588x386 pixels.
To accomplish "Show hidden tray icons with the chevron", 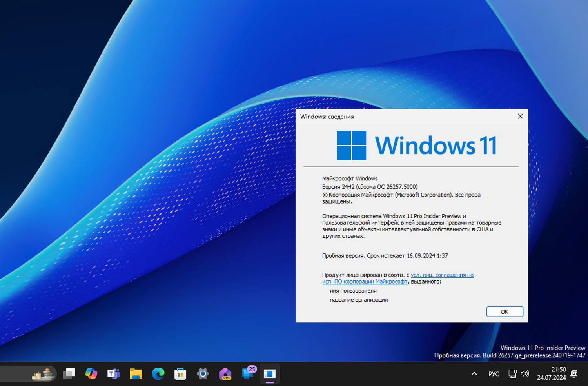I will click(x=474, y=373).
